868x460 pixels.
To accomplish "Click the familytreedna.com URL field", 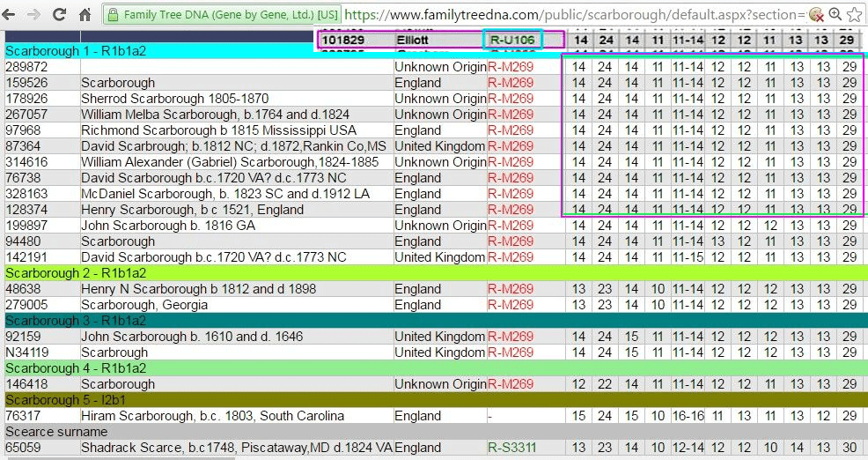I will pyautogui.click(x=575, y=15).
